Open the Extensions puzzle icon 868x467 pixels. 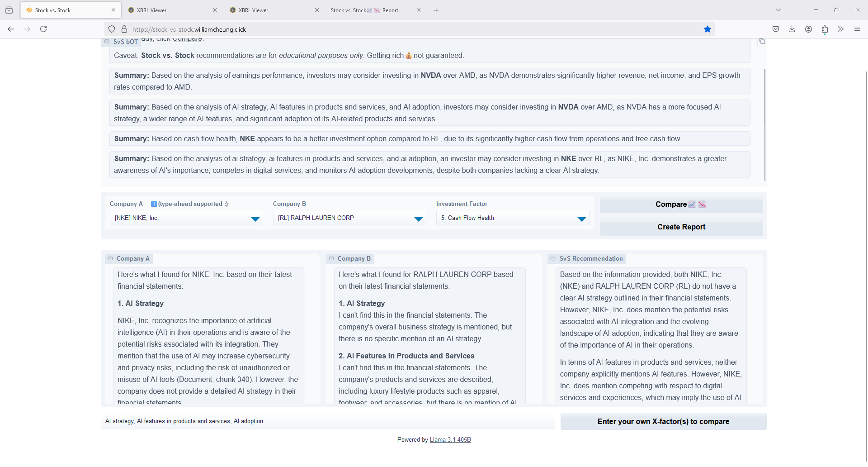pyautogui.click(x=825, y=29)
